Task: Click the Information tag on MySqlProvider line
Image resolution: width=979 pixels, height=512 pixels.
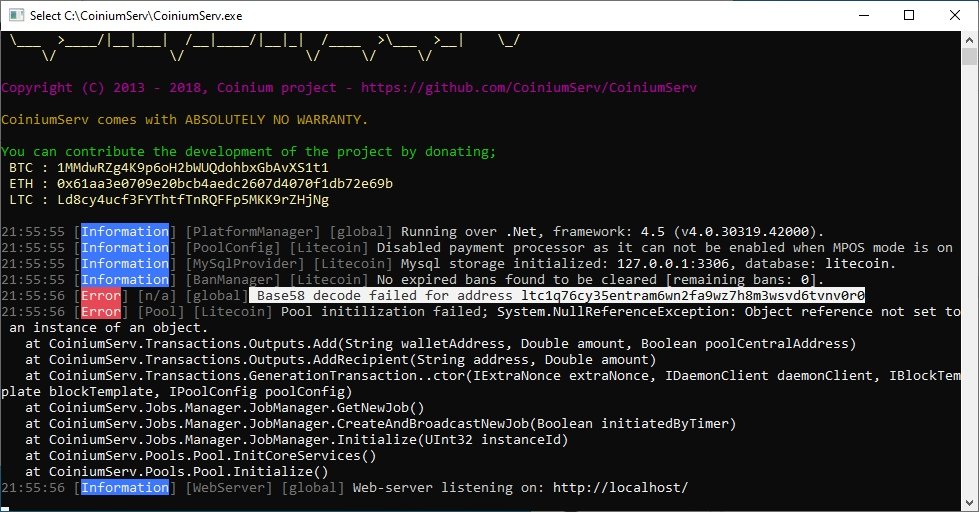Action: (125, 263)
